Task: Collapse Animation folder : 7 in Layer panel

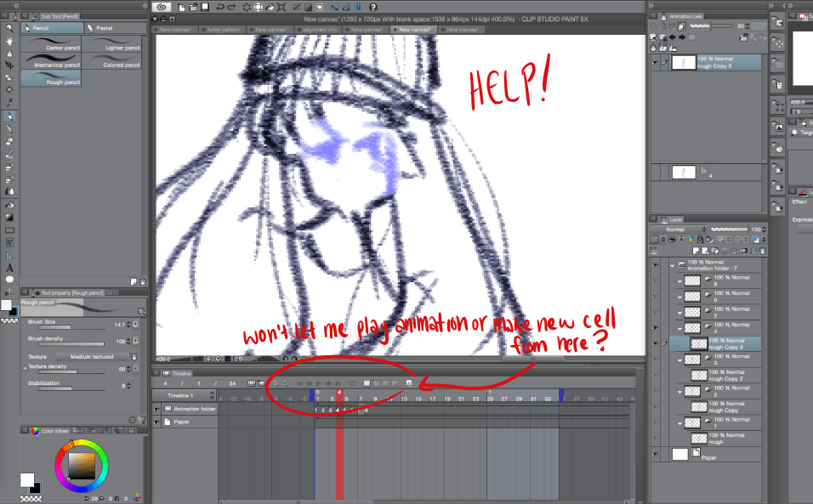Action: click(x=672, y=266)
